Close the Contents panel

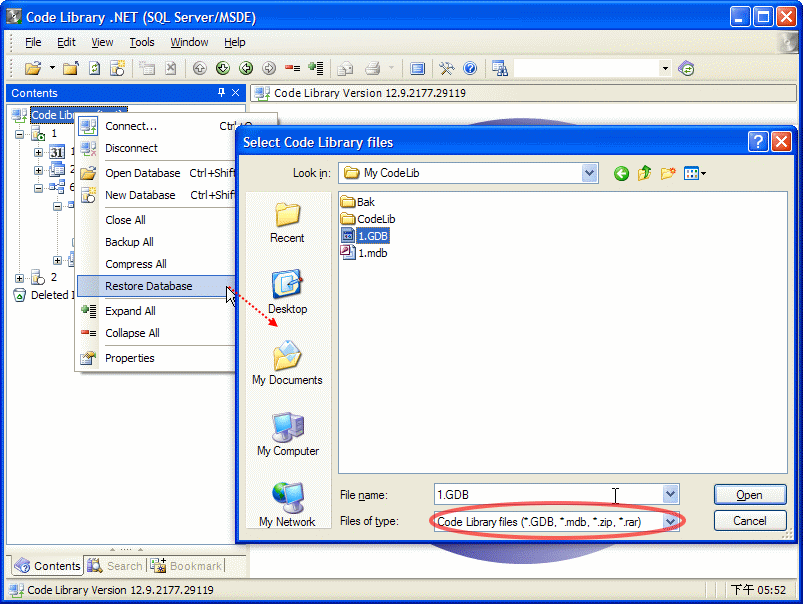[x=236, y=92]
